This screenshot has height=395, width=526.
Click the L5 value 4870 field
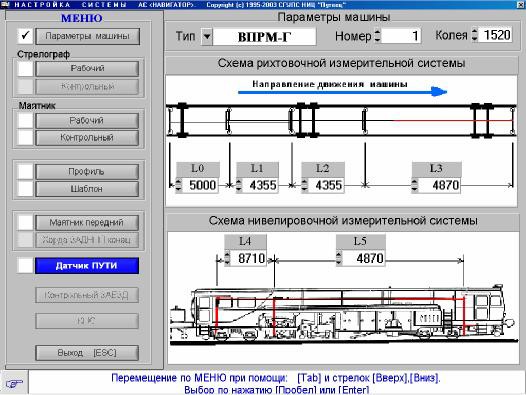pyautogui.click(x=364, y=258)
